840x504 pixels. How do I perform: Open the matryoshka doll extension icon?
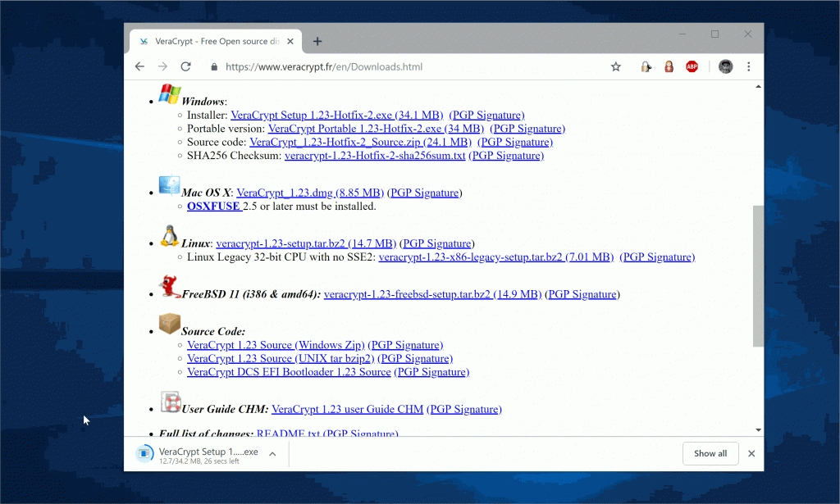pyautogui.click(x=669, y=67)
